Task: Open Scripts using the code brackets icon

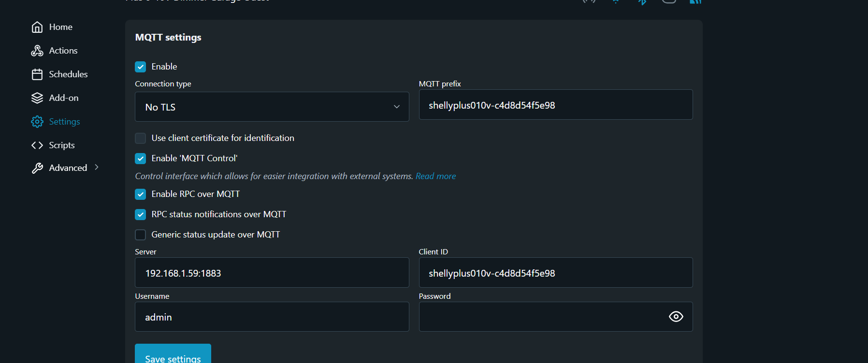Action: coord(37,145)
